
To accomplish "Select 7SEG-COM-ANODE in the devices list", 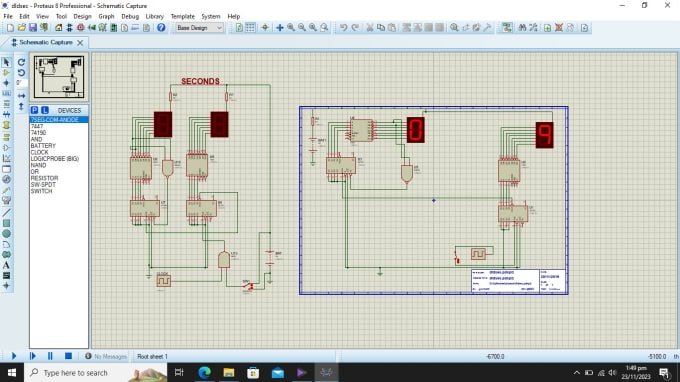I will point(59,120).
